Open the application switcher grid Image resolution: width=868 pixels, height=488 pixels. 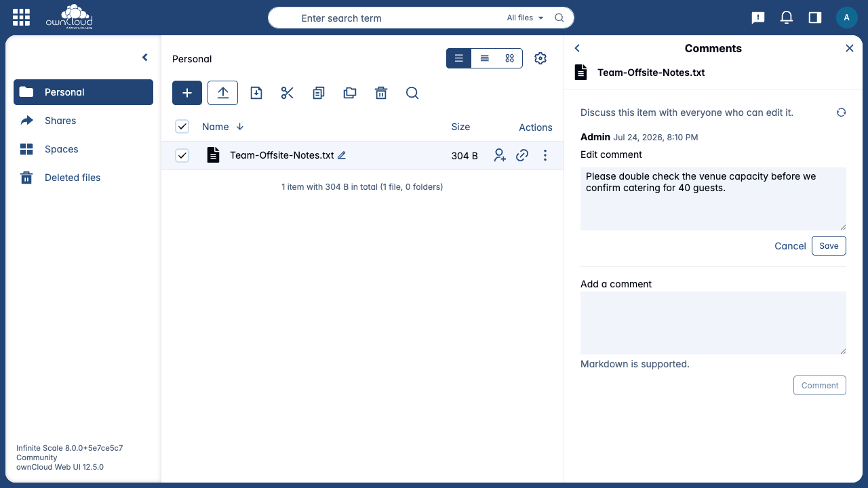(x=21, y=18)
